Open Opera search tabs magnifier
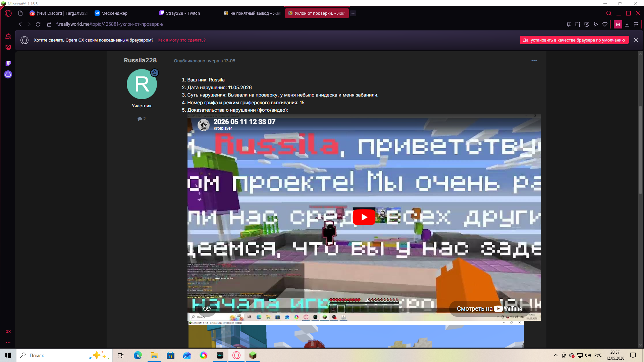Viewport: 644px width, 362px height. pos(609,13)
